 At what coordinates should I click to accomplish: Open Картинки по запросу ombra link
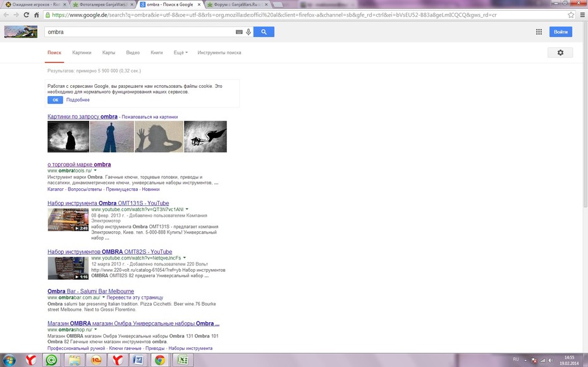[82, 116]
